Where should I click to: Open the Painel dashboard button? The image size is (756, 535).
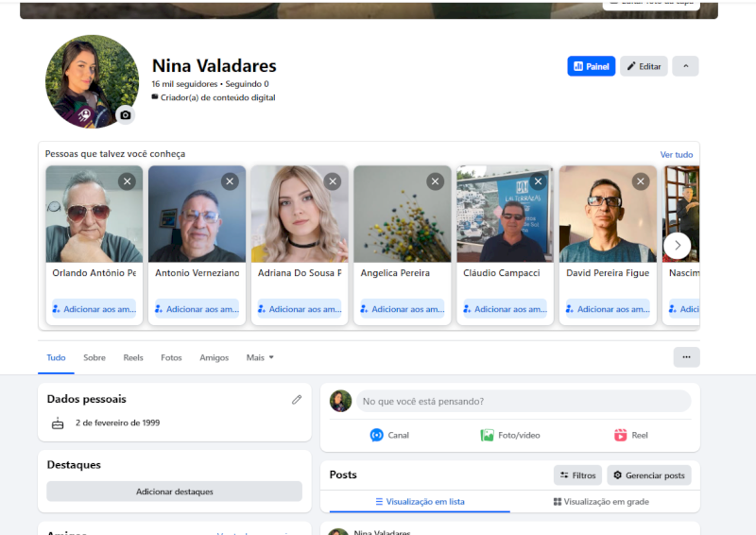(592, 66)
